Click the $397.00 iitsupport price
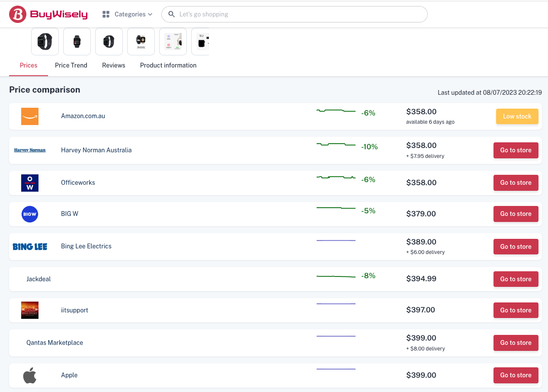This screenshot has height=392, width=548. (x=421, y=310)
